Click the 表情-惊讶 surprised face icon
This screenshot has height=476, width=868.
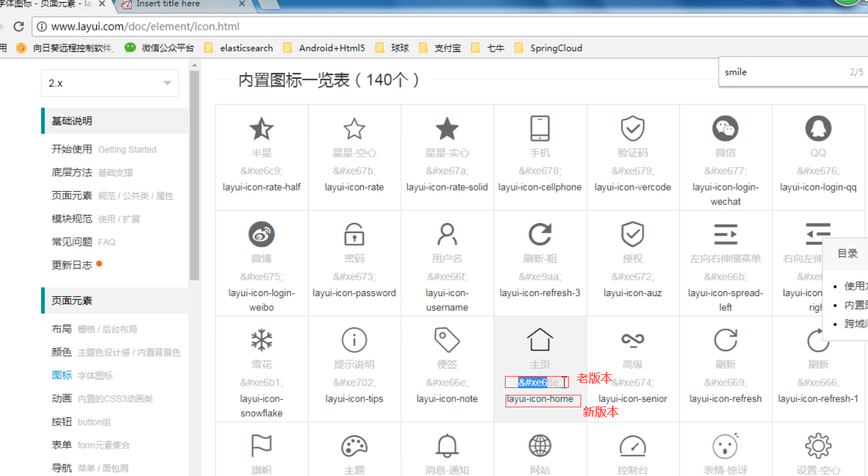pos(726,445)
